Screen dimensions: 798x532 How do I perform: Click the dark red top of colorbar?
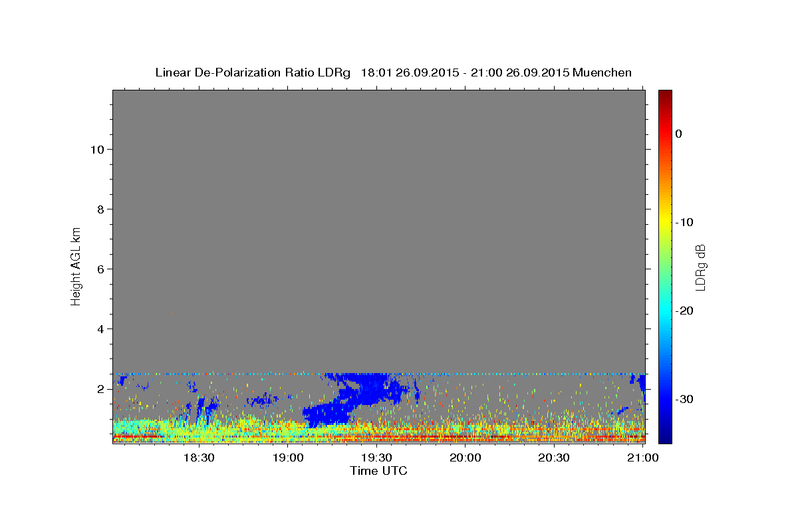click(665, 95)
